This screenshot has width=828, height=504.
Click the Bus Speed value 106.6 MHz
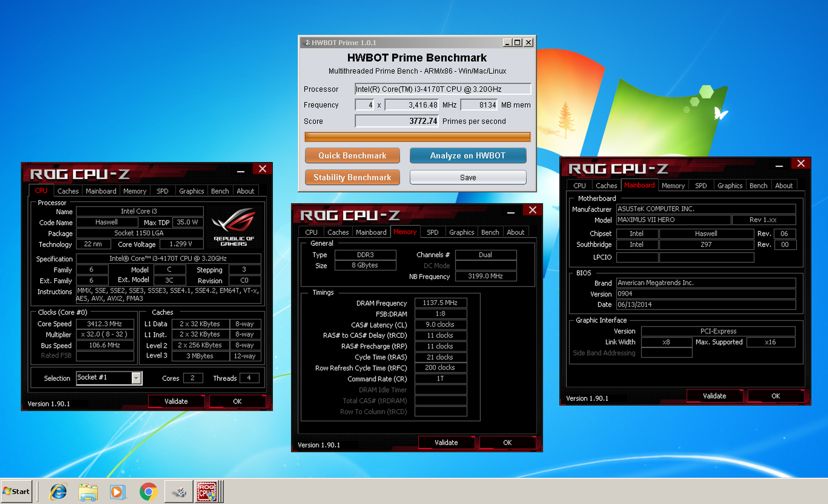[x=105, y=345]
